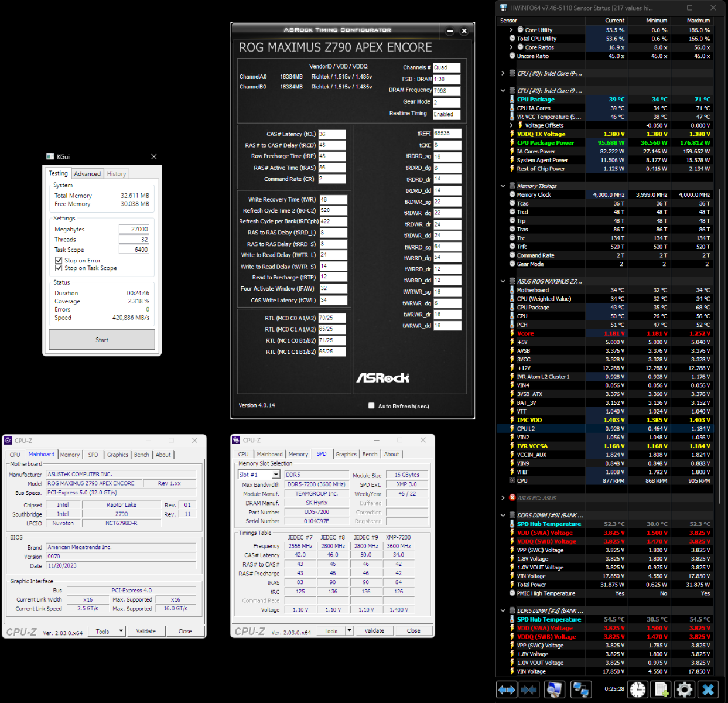Click the Threads field in KGui
The height and width of the screenshot is (703, 728).
click(134, 239)
